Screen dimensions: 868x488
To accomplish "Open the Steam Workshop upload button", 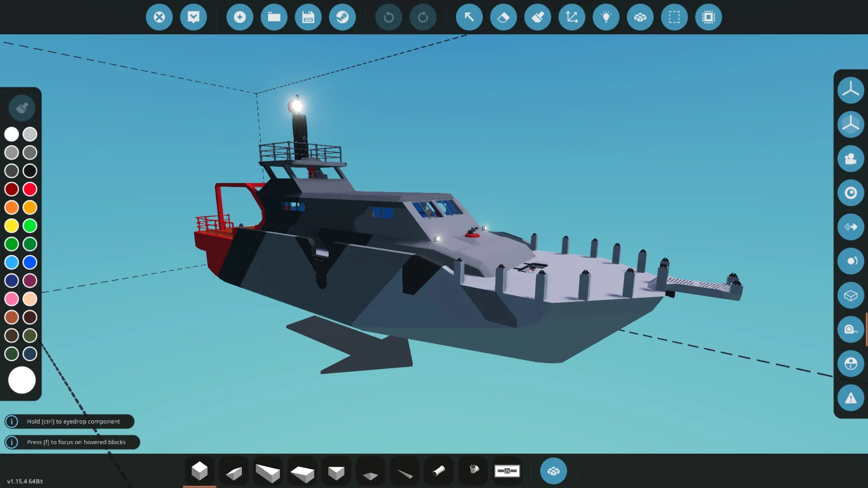I will click(x=342, y=17).
